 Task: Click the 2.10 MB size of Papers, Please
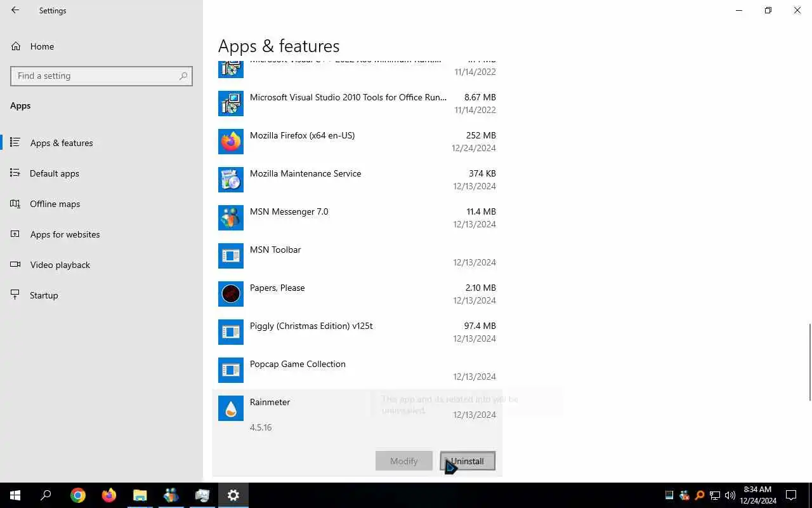[480, 288]
